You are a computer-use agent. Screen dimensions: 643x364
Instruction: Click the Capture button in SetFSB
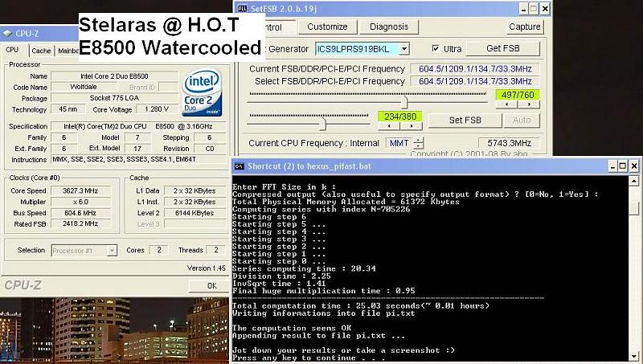point(525,27)
